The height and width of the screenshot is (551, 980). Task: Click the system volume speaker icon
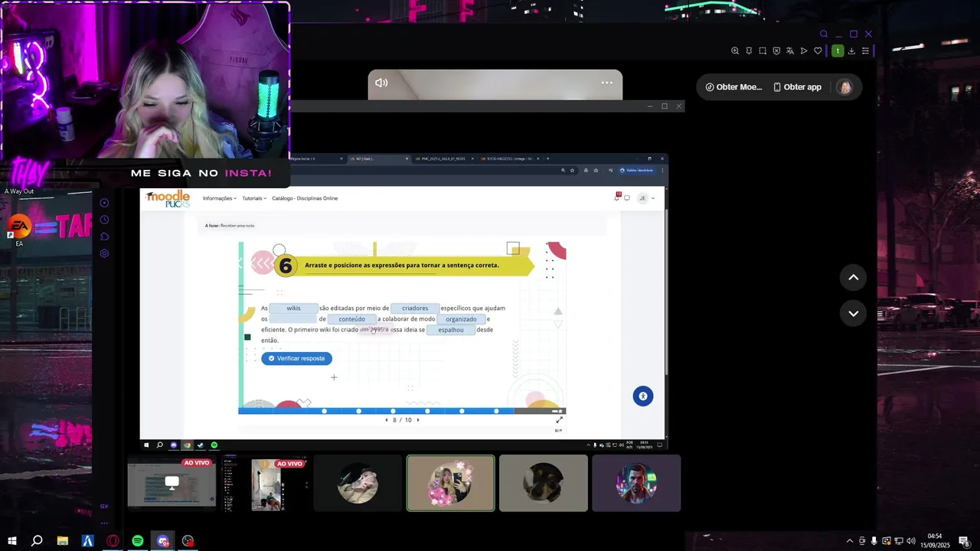pyautogui.click(x=910, y=541)
